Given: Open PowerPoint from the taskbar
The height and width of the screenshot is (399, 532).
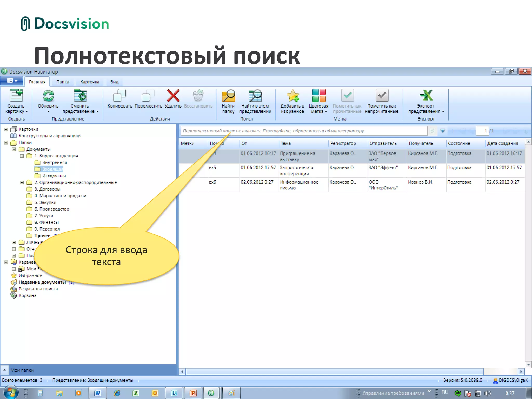Looking at the screenshot, I should 193,393.
